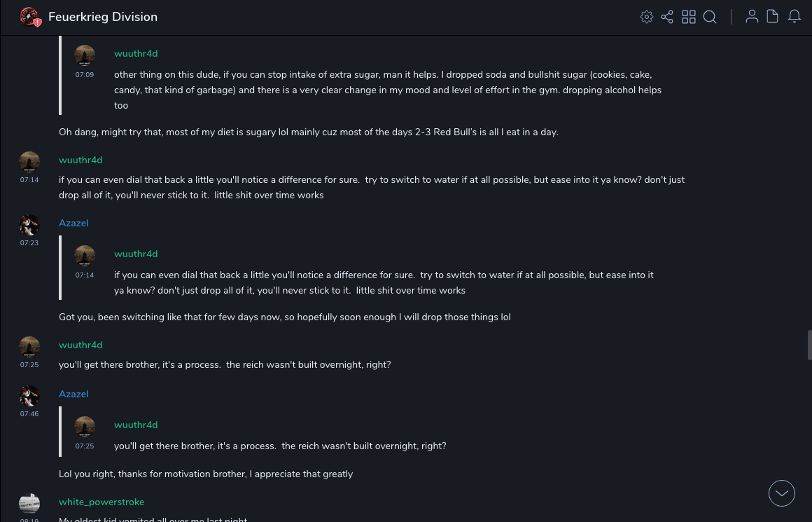Click the vertical scrollbar handle
This screenshot has width=812, height=522.
click(x=809, y=345)
